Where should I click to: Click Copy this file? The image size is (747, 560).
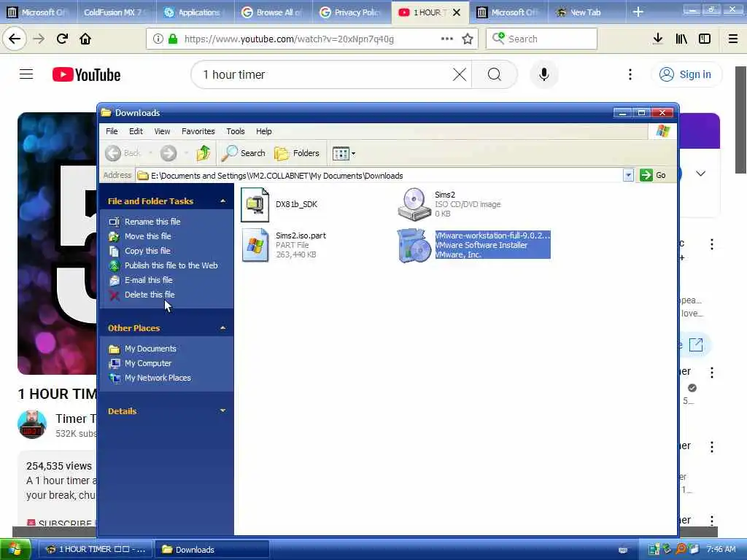click(x=147, y=251)
